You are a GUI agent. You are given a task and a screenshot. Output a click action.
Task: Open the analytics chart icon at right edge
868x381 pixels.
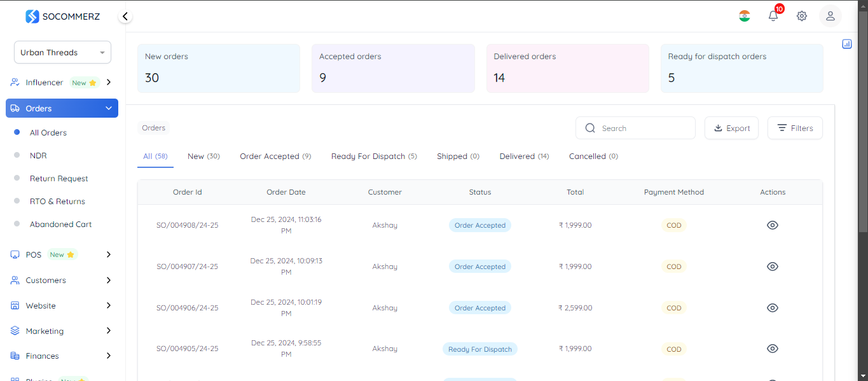(847, 44)
